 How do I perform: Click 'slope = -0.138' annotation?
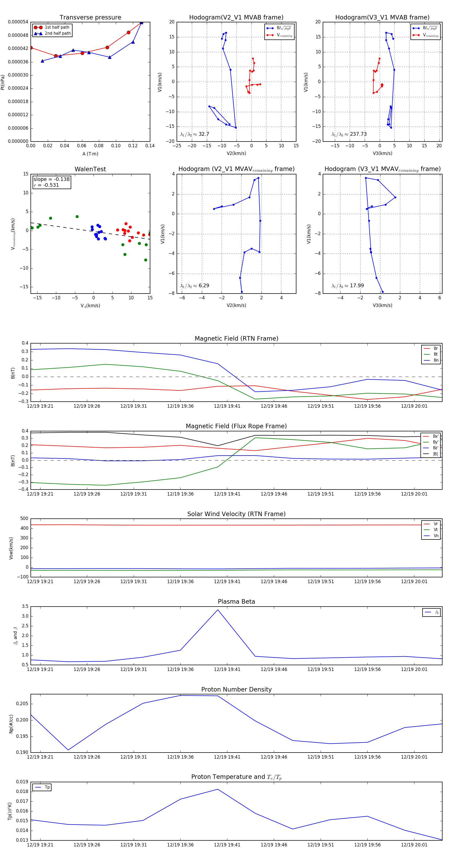(52, 179)
